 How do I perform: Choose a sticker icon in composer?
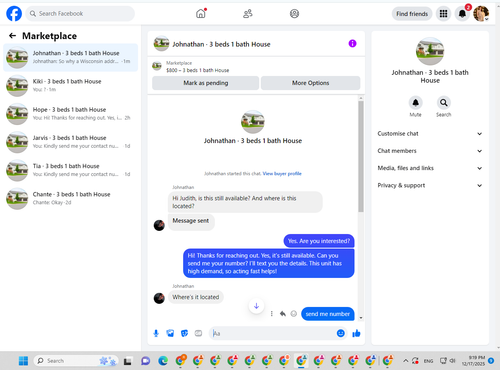[184, 333]
